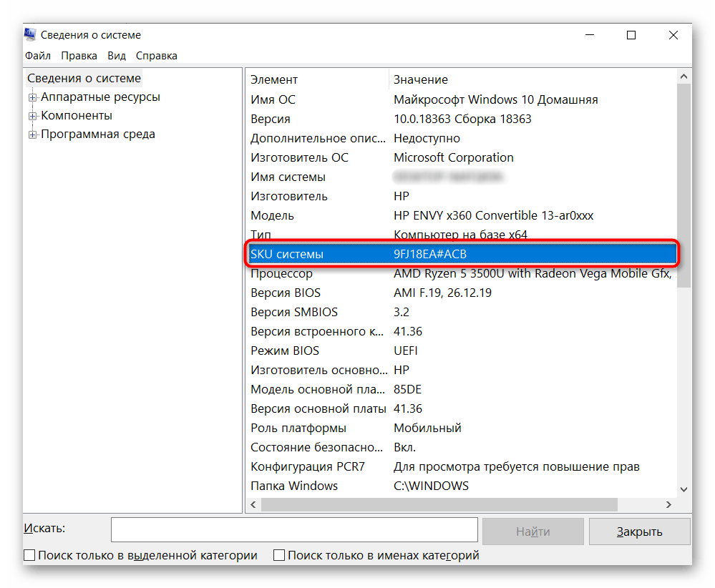Expand the Аппаратные ресурсы tree node
Viewport: 715px width, 588px height.
pos(32,97)
